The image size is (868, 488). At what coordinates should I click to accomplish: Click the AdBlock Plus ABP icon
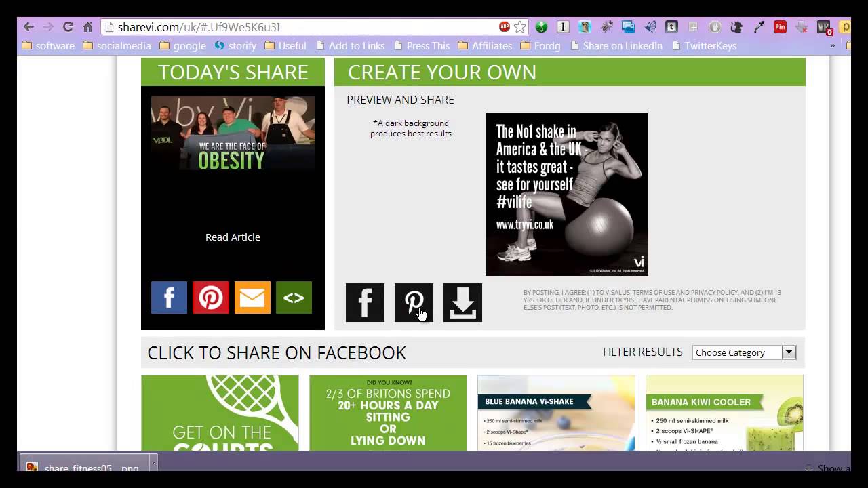point(505,27)
